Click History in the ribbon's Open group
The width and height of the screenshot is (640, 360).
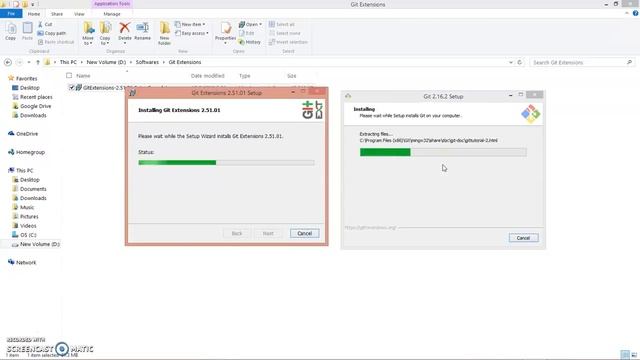(x=250, y=42)
